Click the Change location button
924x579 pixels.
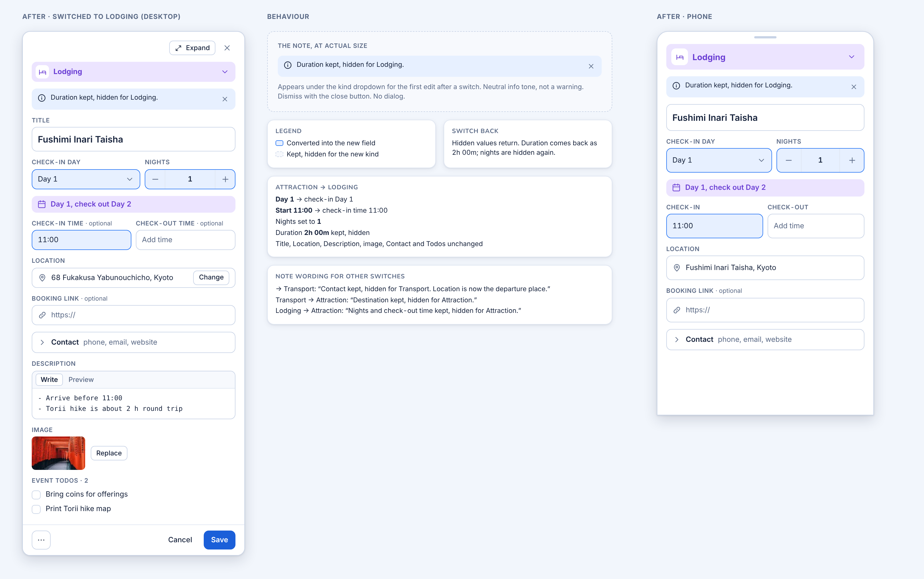[x=211, y=277]
